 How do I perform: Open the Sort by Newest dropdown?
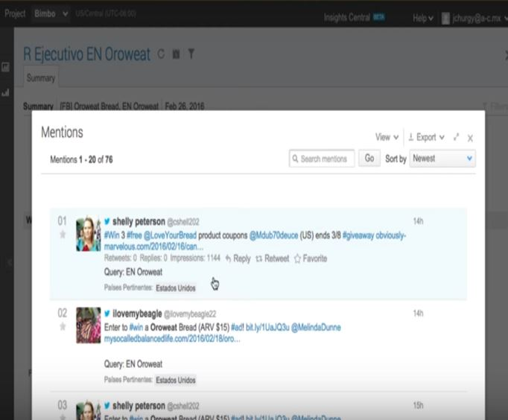click(x=442, y=159)
